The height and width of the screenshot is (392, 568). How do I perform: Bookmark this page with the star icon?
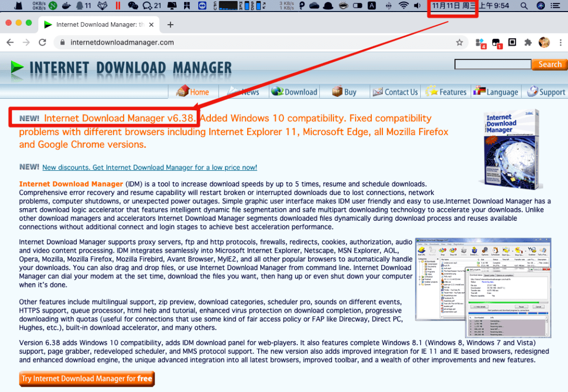click(459, 43)
